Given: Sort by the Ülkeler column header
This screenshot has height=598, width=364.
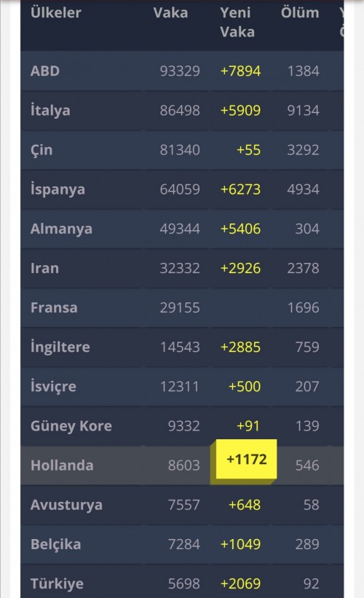Looking at the screenshot, I should (x=55, y=12).
